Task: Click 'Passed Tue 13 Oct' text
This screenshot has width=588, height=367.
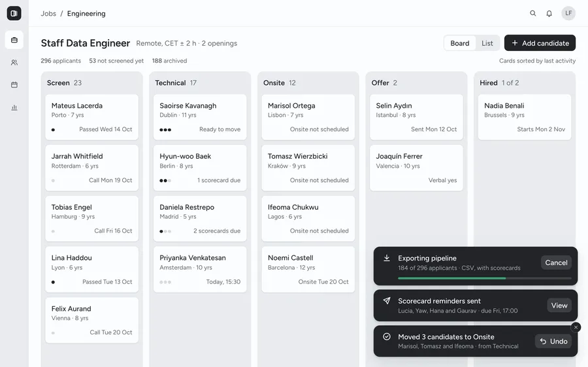Action: pos(107,282)
